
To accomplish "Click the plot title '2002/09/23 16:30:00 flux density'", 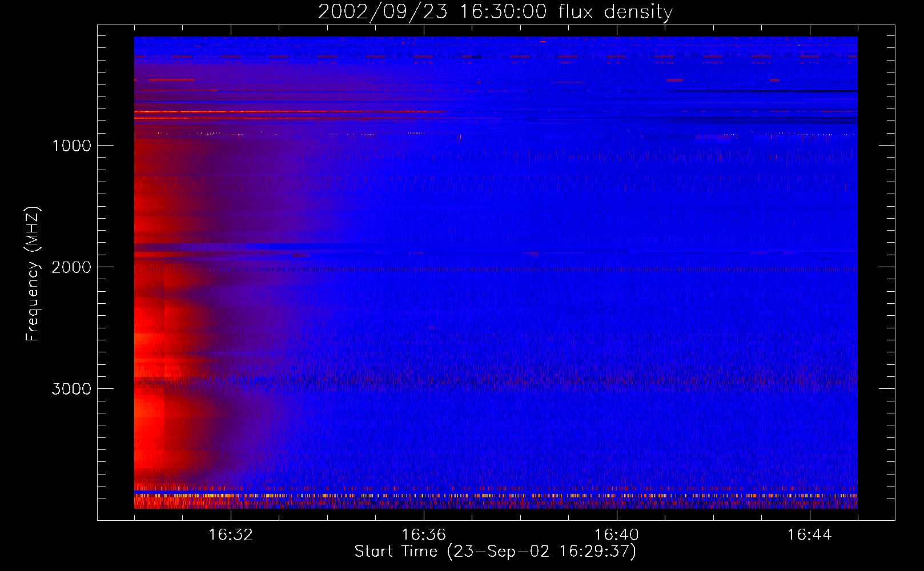I will pos(495,12).
